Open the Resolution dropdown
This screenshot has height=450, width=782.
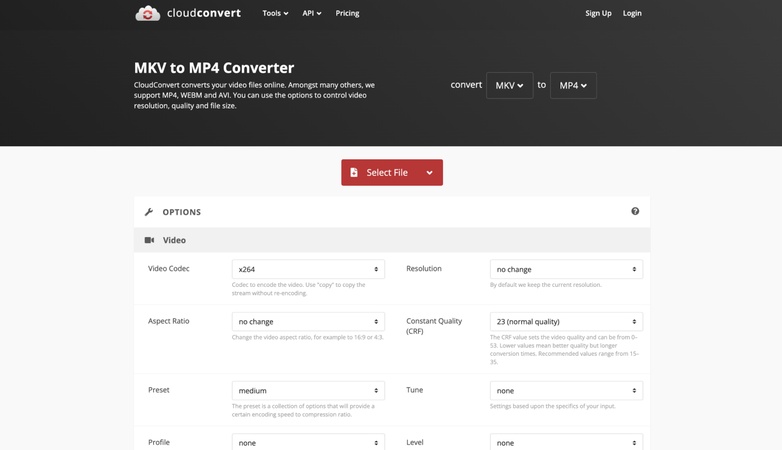tap(566, 269)
